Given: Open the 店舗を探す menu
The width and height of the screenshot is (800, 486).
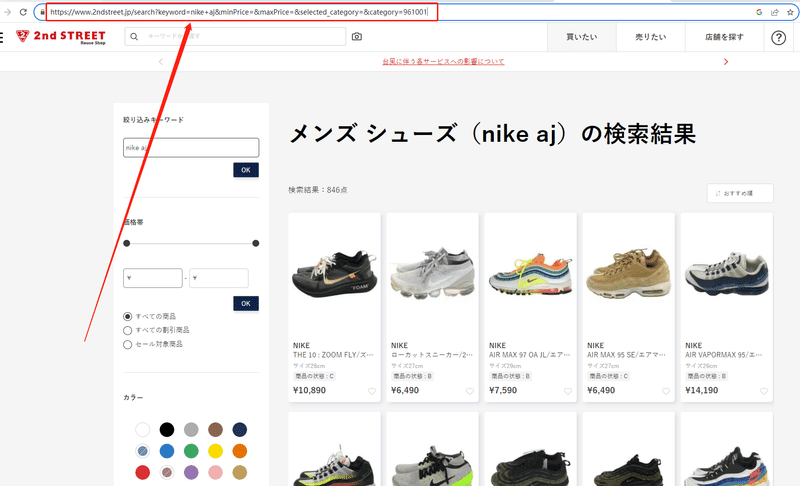Looking at the screenshot, I should [x=724, y=37].
